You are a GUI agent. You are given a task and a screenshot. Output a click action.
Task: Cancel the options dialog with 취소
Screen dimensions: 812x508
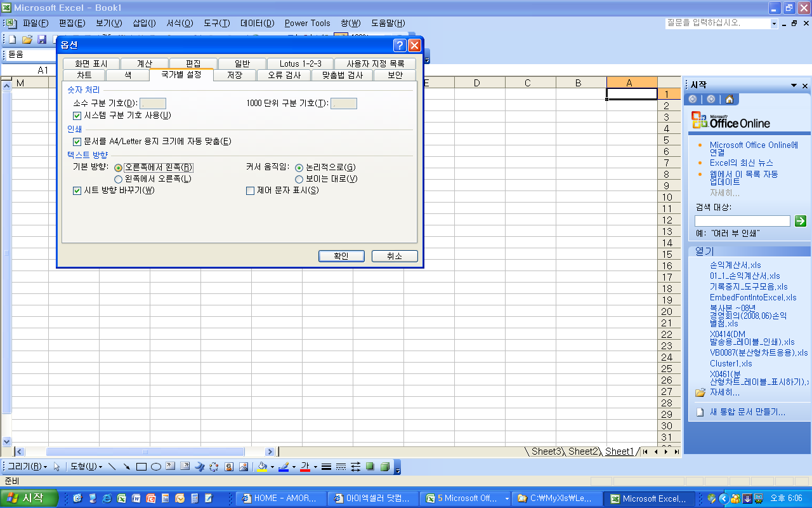coord(395,256)
